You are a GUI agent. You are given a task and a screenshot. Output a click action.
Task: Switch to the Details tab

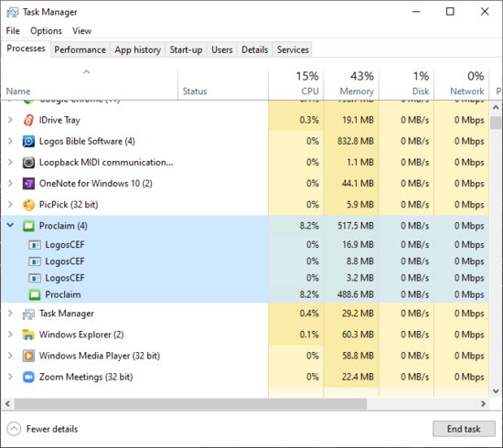(255, 49)
